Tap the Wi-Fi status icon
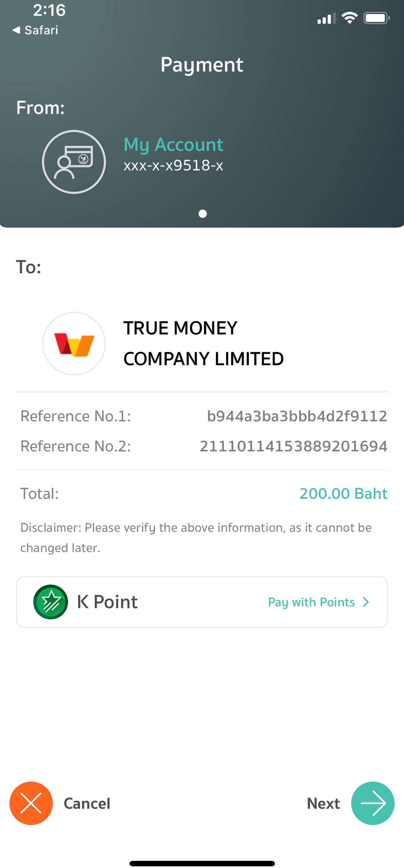Image resolution: width=404 pixels, height=868 pixels. [349, 18]
